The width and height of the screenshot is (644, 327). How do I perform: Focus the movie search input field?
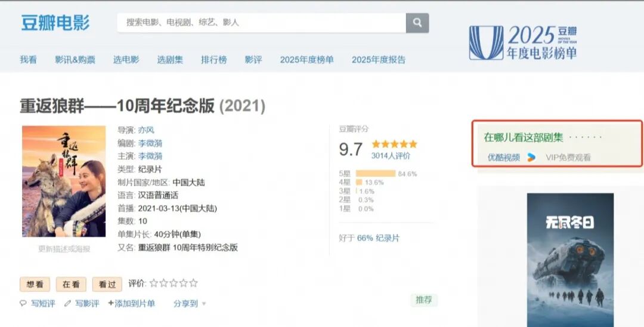point(262,23)
